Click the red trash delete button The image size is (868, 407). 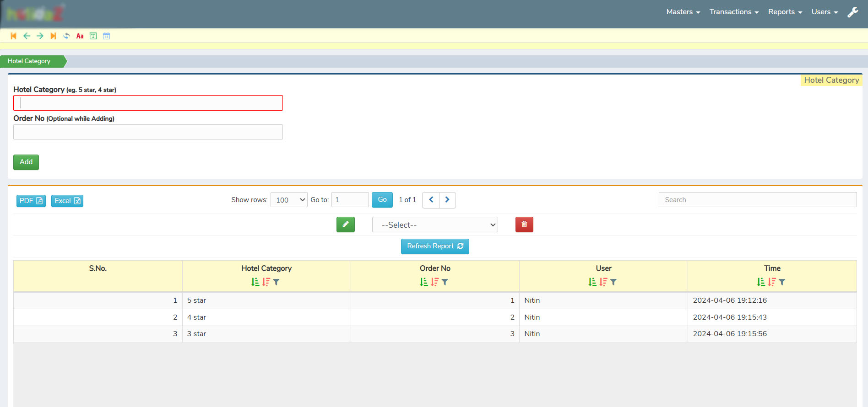point(524,225)
